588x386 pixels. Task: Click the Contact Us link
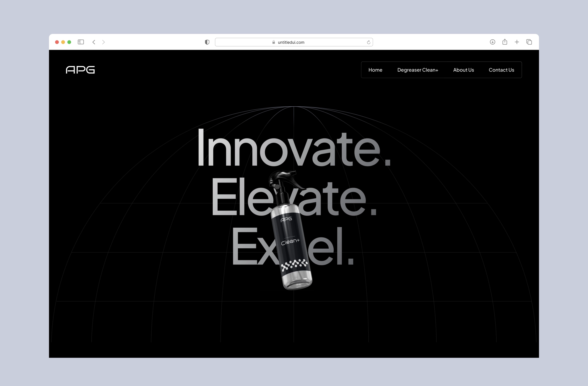[501, 70]
